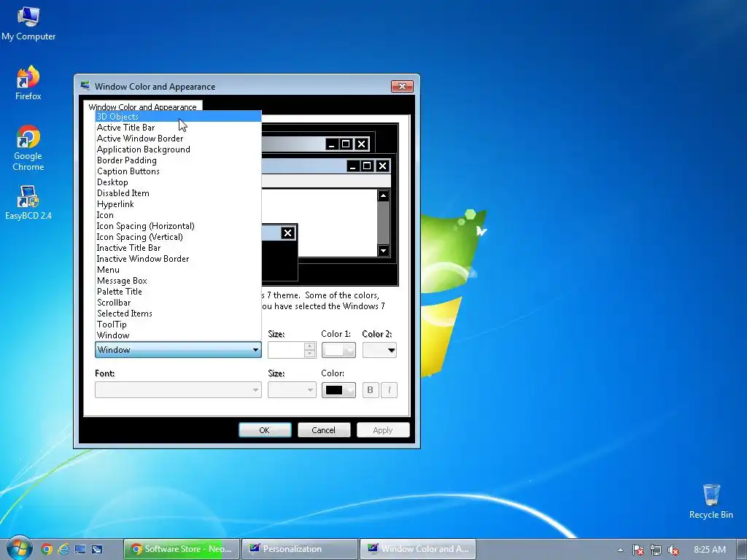Choose Inactive Window Border item

coord(178,259)
